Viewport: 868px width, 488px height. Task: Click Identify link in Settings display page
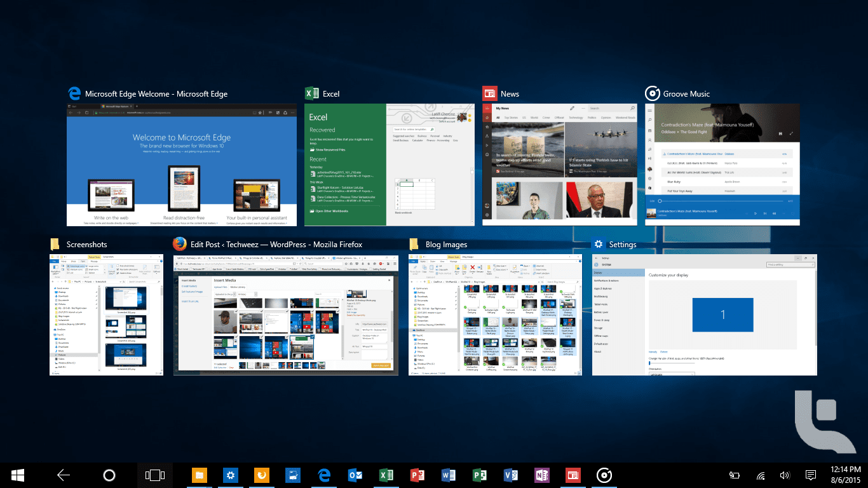[653, 352]
